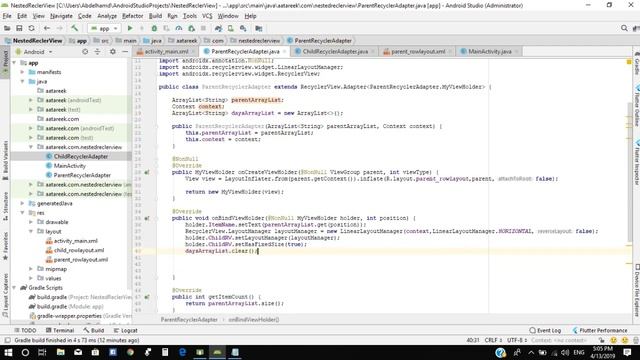Click the Forward navigation arrow
This screenshot has width=640, height=360.
tap(60, 28)
